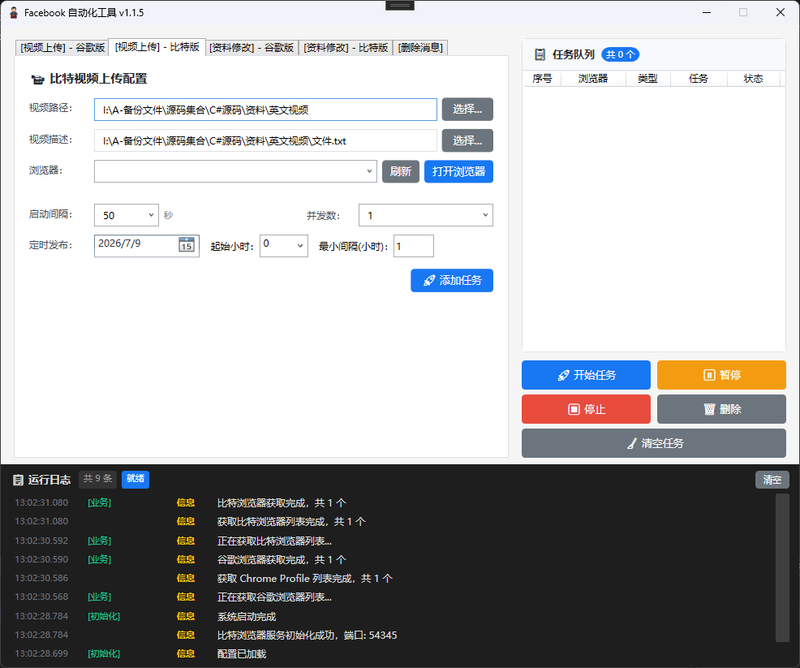Expand the 浏览器 dropdown list
Viewport: 800px width, 668px height.
tap(235, 171)
